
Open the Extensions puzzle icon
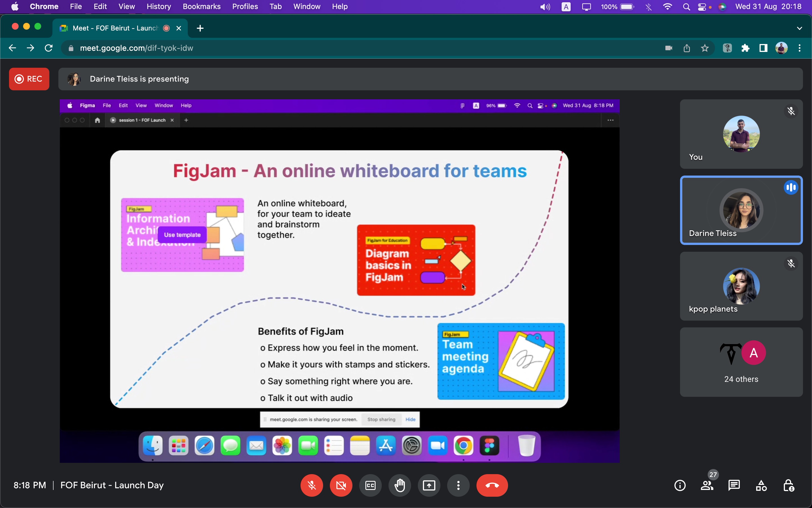pyautogui.click(x=745, y=48)
